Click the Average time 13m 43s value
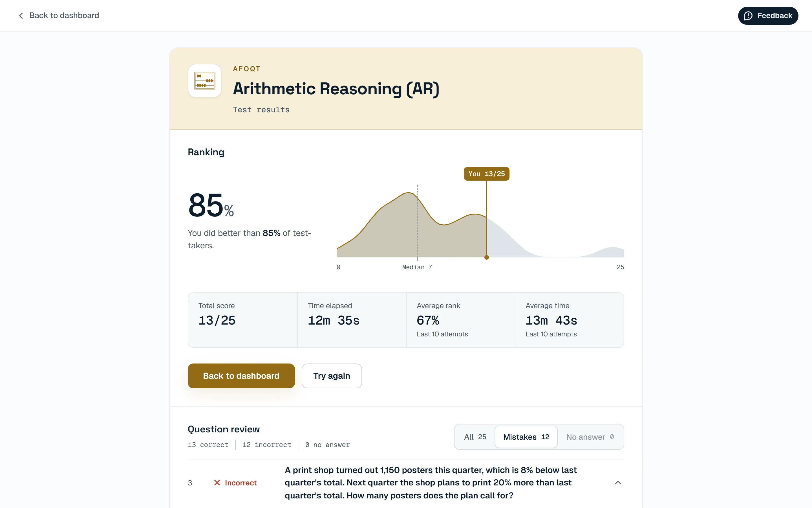This screenshot has height=508, width=812. point(551,320)
